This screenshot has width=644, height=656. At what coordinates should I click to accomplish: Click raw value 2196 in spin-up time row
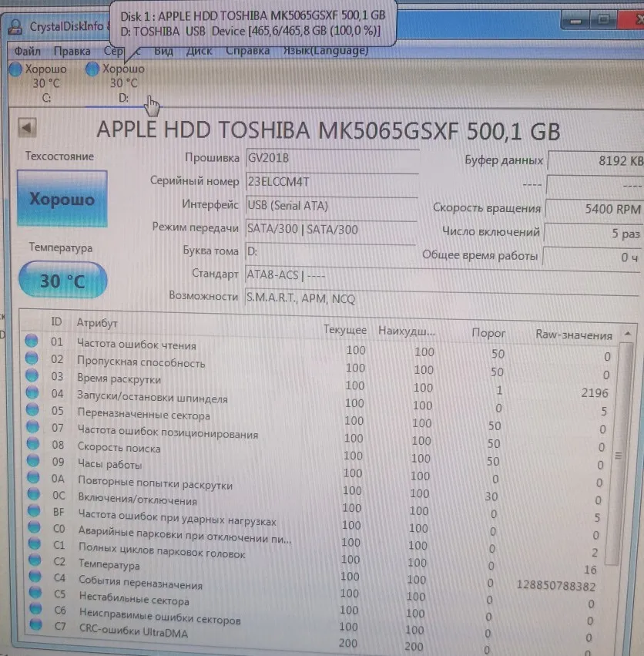pyautogui.click(x=594, y=393)
